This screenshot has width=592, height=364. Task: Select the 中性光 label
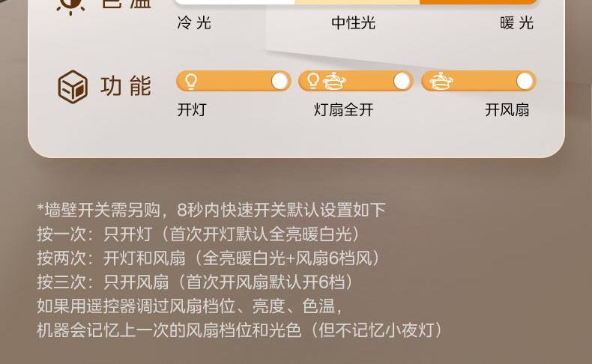tap(354, 23)
